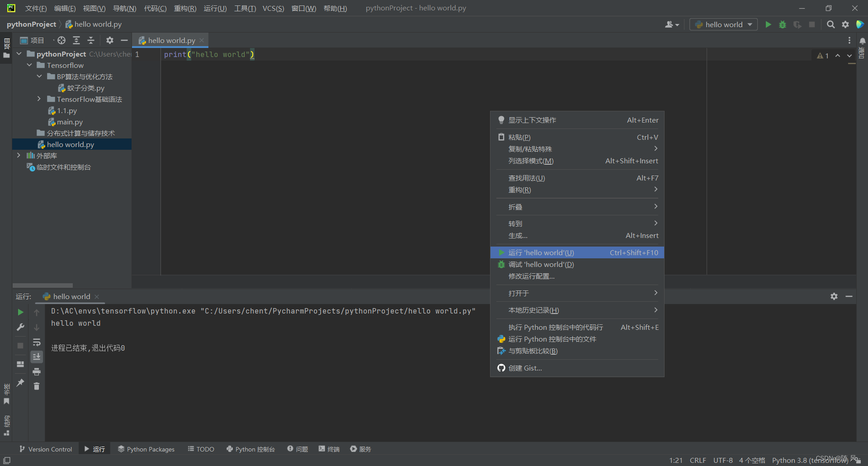Viewport: 868px width, 466px height.
Task: Select 临时文件和控制台 in the project tree
Action: click(x=59, y=167)
